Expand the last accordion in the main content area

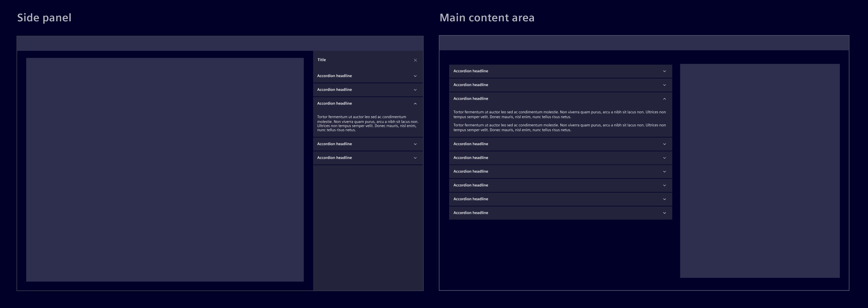(x=664, y=213)
